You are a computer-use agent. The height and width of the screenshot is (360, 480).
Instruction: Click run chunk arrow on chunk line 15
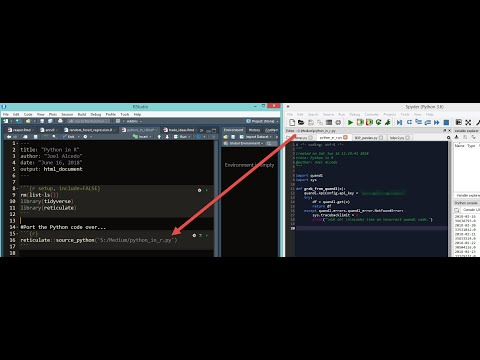[x=207, y=235]
